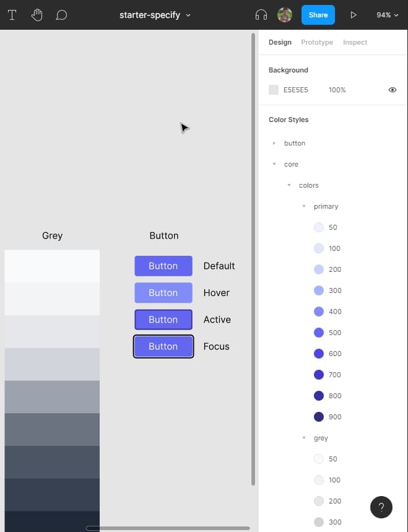408x532 pixels.
Task: Click the Share button
Action: coord(318,15)
